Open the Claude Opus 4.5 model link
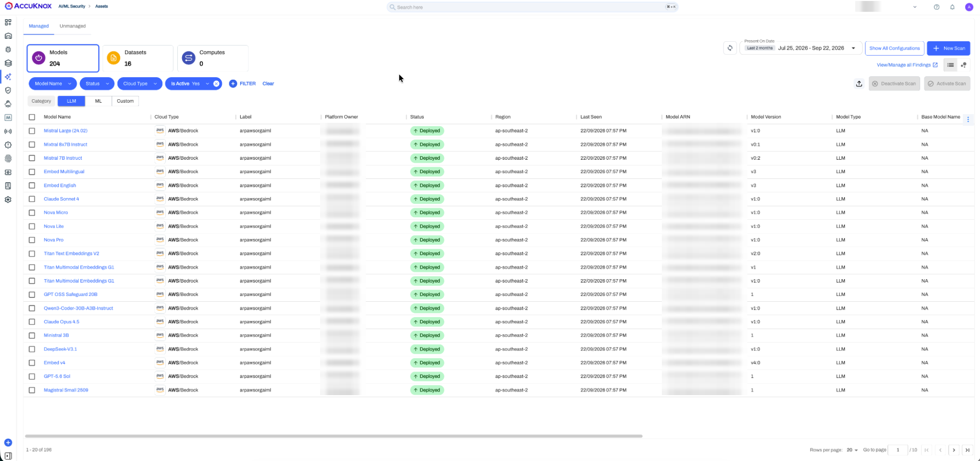This screenshot has width=980, height=461. (x=61, y=322)
